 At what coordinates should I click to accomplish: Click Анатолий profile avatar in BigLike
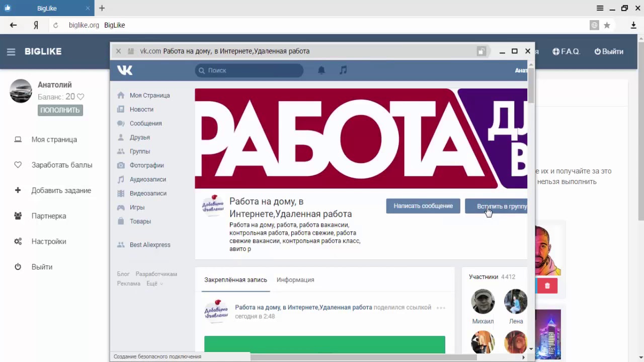tap(21, 91)
